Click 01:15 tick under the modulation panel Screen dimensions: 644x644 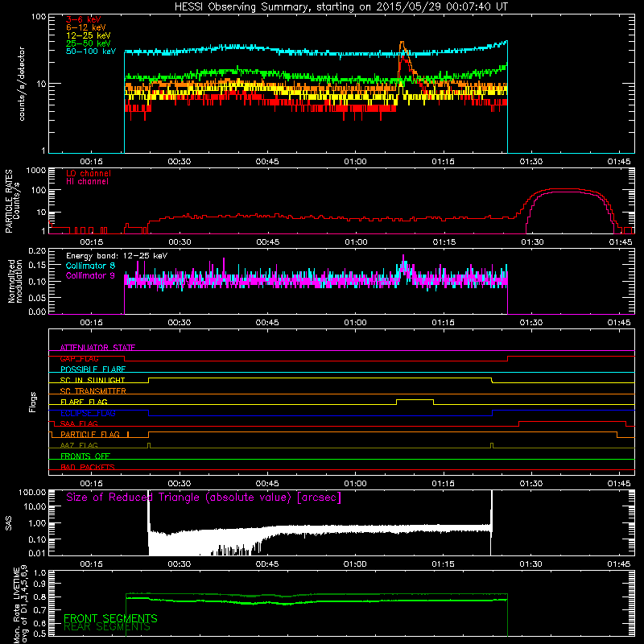tap(444, 323)
